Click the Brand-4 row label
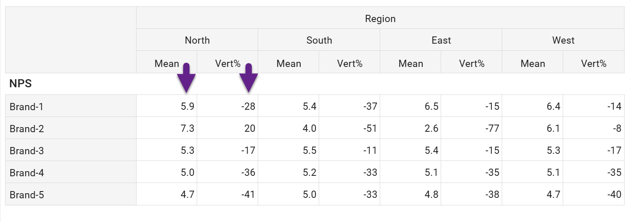644x222 pixels. (27, 172)
